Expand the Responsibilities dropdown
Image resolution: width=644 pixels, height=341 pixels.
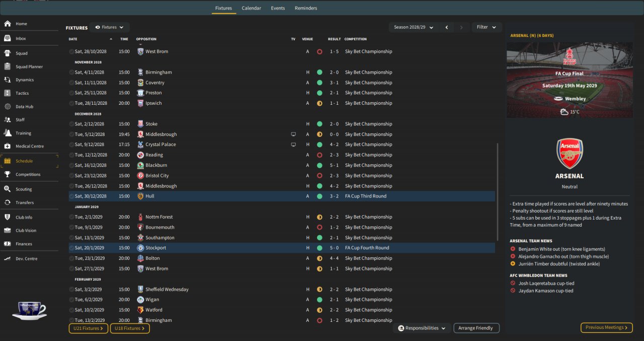(422, 328)
